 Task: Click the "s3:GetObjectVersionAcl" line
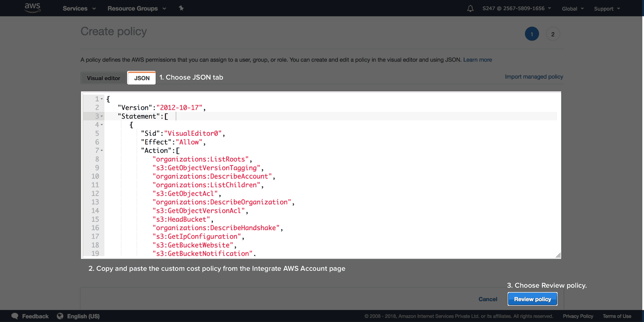(200, 211)
